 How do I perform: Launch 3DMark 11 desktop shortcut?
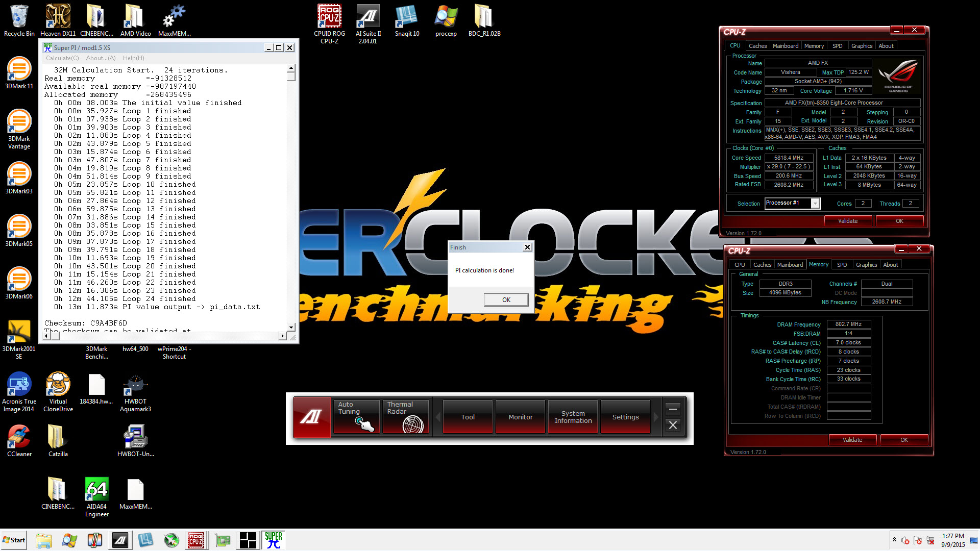point(19,73)
